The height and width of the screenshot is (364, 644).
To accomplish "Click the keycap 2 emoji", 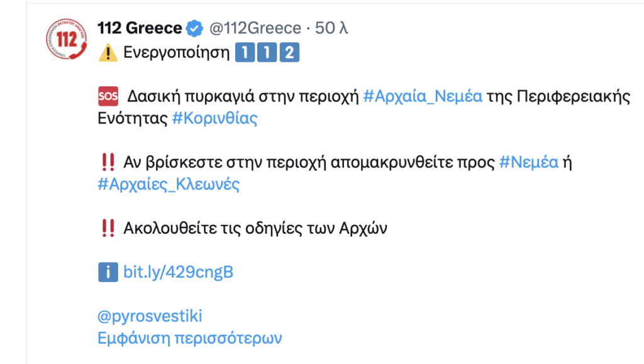I will pos(289,54).
